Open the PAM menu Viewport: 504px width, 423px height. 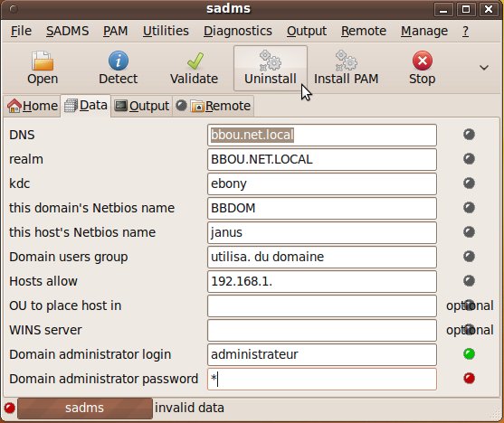tap(116, 31)
